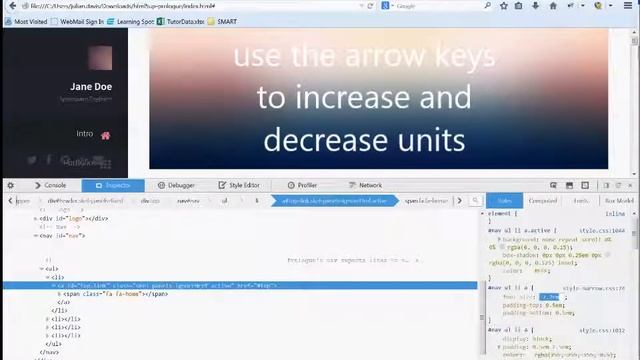The width and height of the screenshot is (640, 360).
Task: Expand the padding shorthand property arrow
Action: (x=499, y=347)
